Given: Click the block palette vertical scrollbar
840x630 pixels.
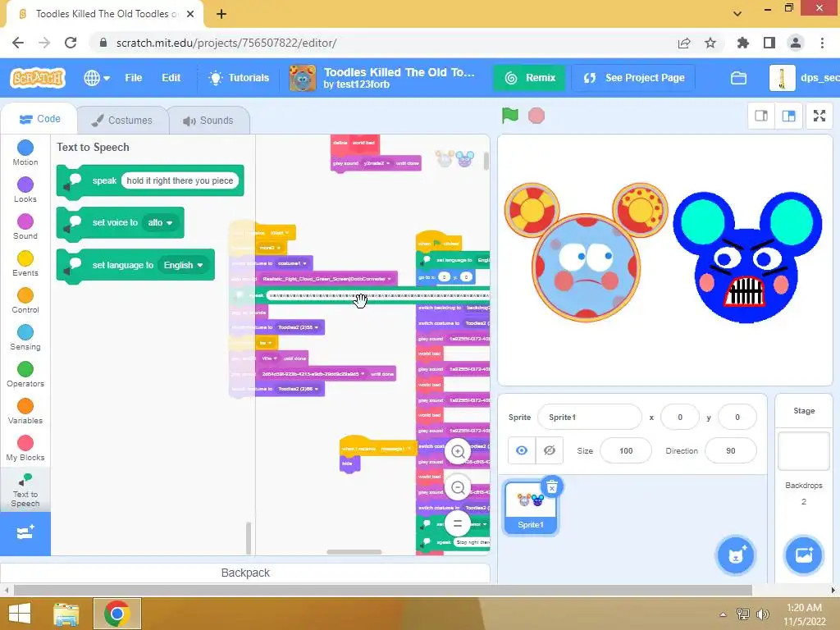Looking at the screenshot, I should 248,538.
